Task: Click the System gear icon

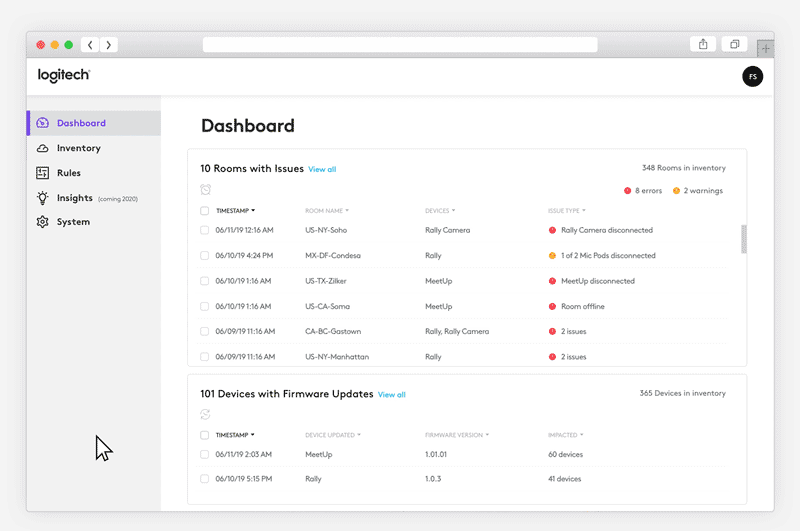Action: pos(42,222)
